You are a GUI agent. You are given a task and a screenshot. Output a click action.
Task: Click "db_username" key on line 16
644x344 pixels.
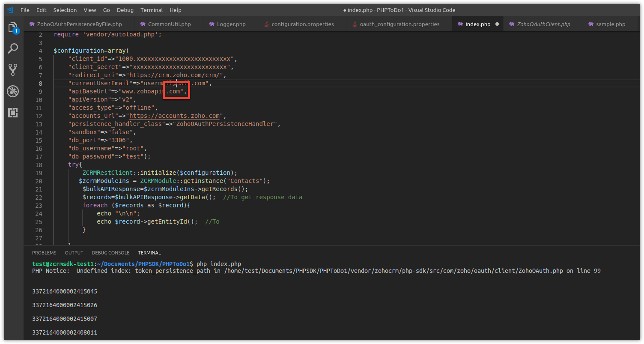click(92, 148)
